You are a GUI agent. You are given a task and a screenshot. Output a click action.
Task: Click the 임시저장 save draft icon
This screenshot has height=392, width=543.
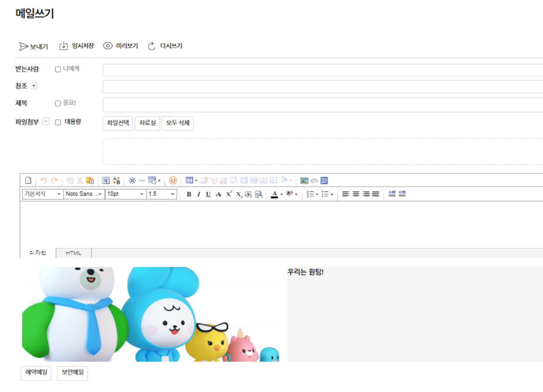63,46
